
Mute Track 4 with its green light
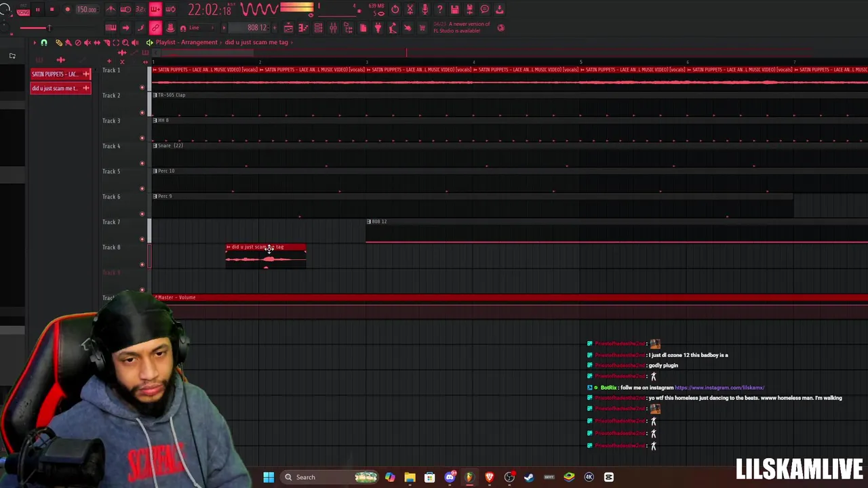(x=142, y=163)
